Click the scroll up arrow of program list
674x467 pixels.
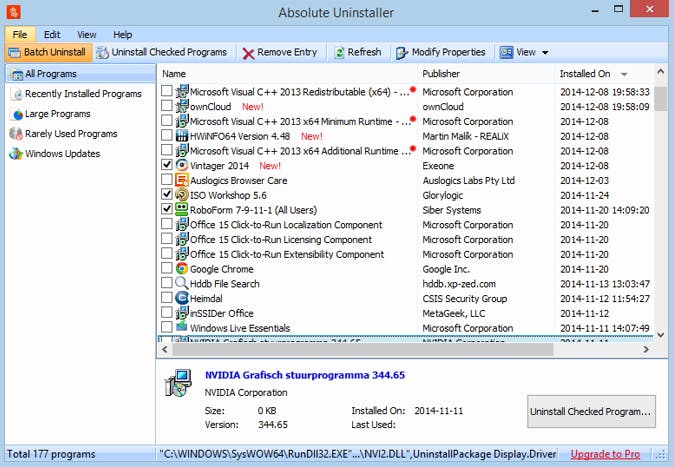point(661,72)
